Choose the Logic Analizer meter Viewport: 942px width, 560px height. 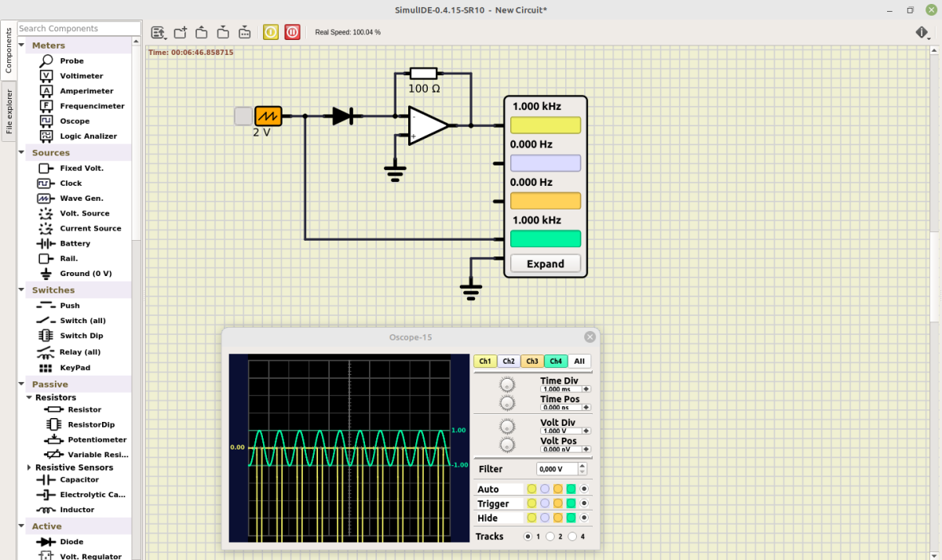click(x=88, y=136)
